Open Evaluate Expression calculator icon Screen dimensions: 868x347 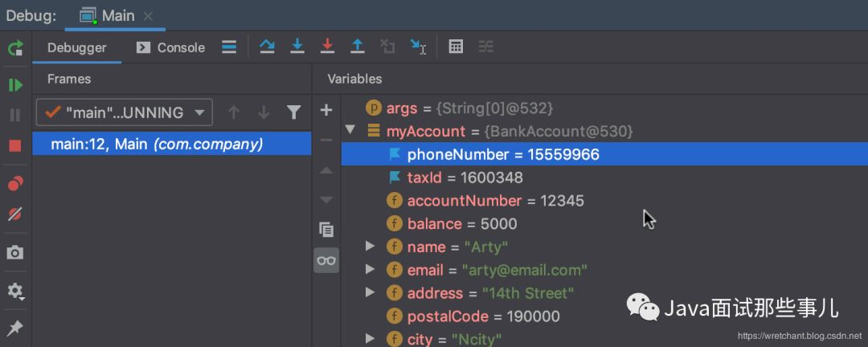point(456,47)
